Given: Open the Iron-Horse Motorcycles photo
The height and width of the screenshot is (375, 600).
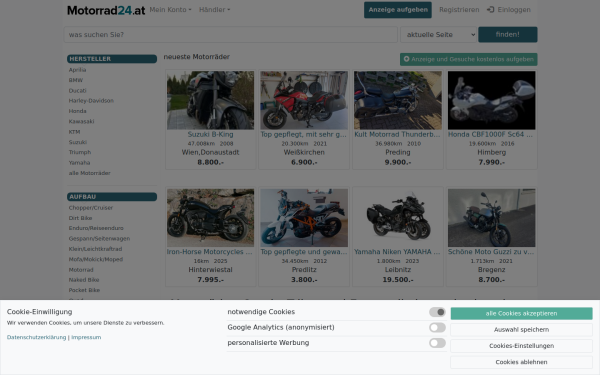Looking at the screenshot, I should point(210,218).
